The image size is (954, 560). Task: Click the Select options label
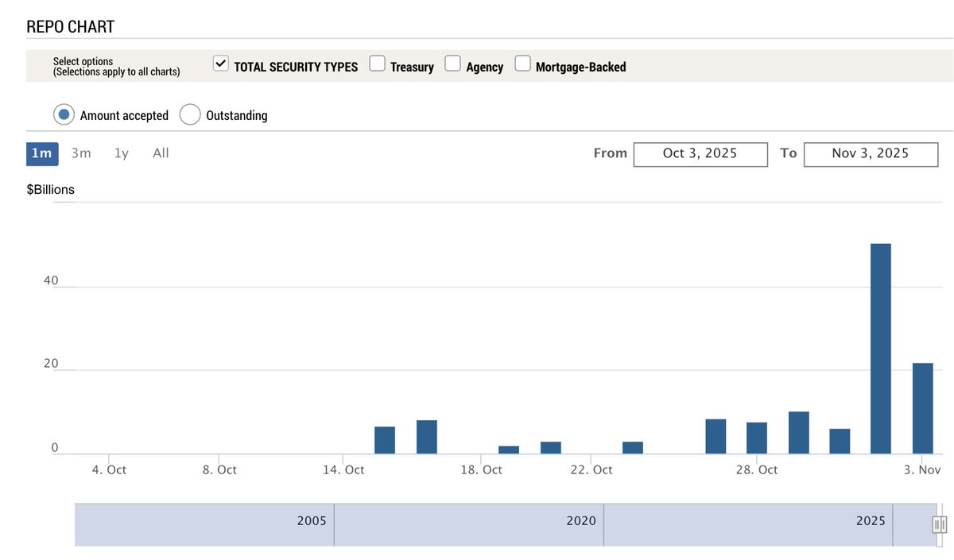83,61
